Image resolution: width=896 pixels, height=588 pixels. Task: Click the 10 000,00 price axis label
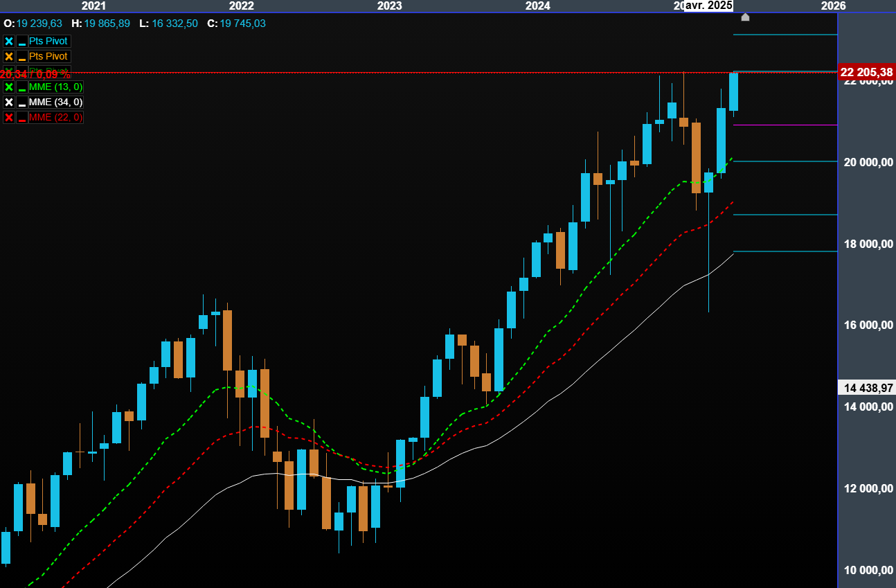(867, 571)
